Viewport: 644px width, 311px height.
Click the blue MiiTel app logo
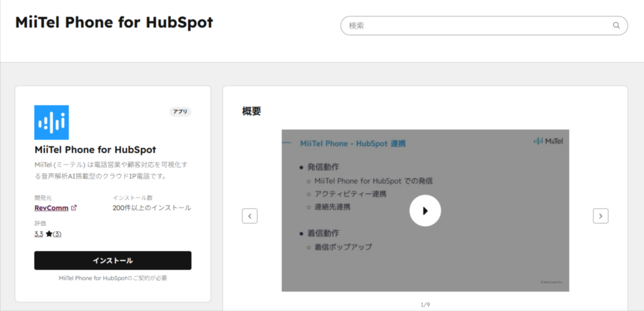pyautogui.click(x=52, y=122)
